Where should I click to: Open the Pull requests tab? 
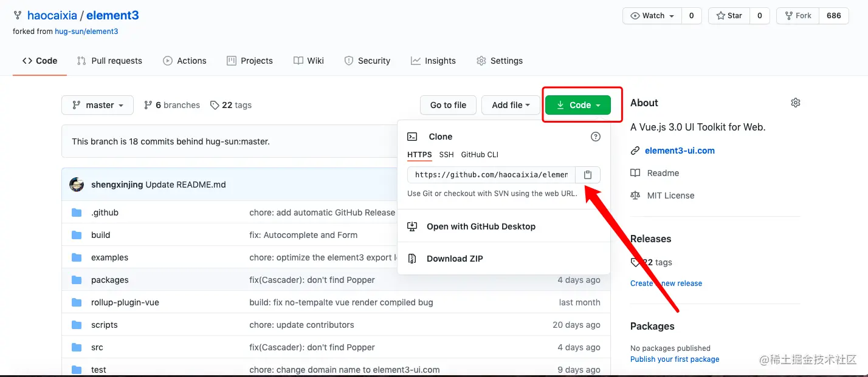(x=109, y=61)
